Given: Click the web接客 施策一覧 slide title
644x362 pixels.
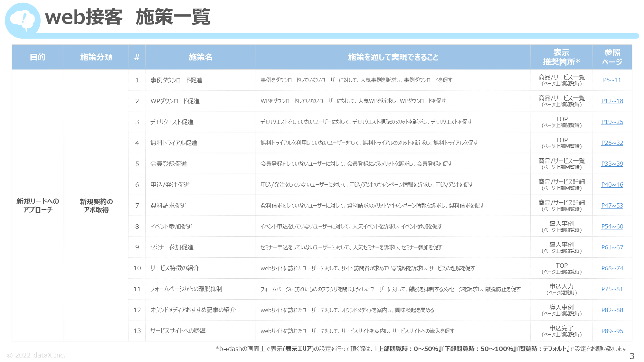Looking at the screenshot, I should click(128, 17).
